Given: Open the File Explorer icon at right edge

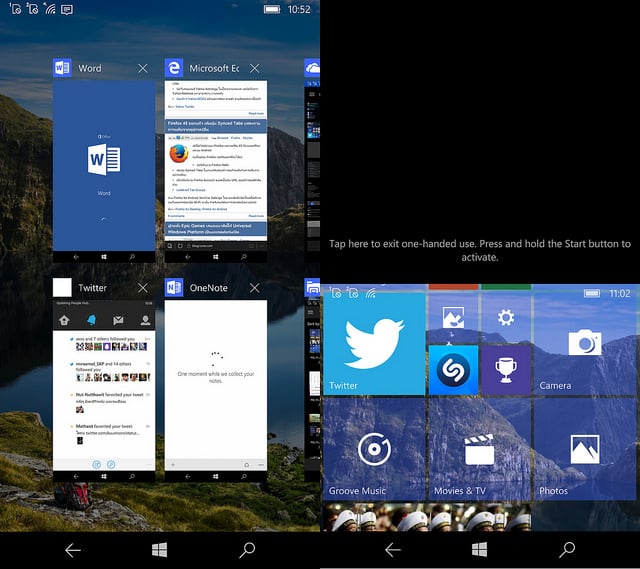Looking at the screenshot, I should click(x=312, y=287).
